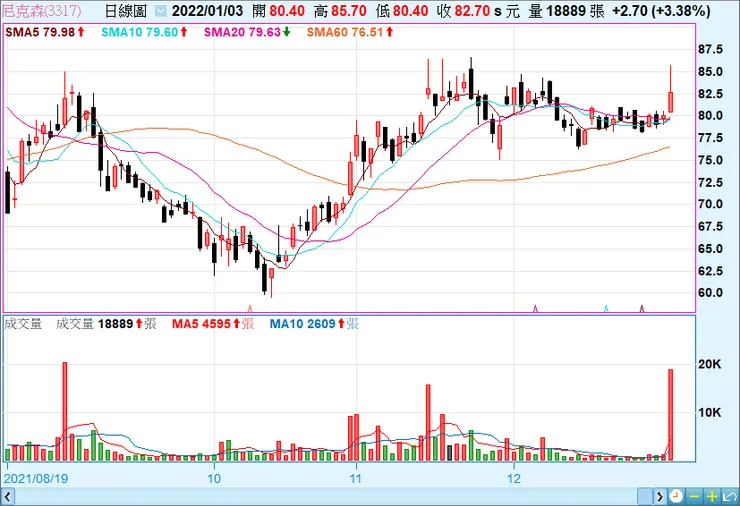
Task: Click the horizontal scrollbar thumb
Action: click(x=645, y=496)
